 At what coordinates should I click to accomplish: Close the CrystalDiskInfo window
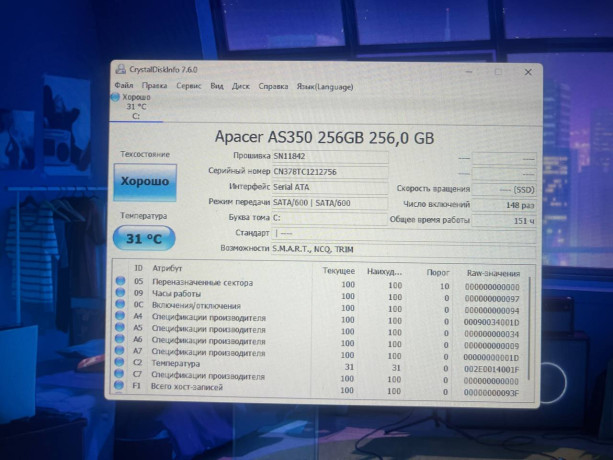coord(528,72)
